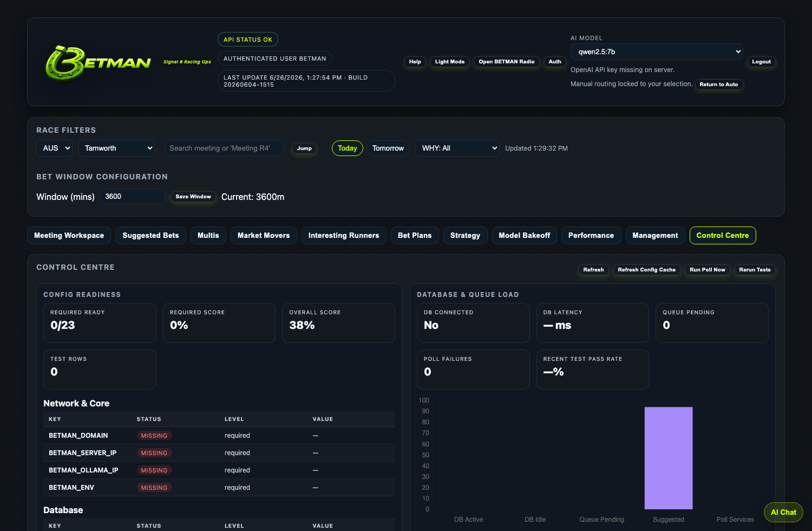Image resolution: width=812 pixels, height=531 pixels.
Task: Switch to Light Mode
Action: tap(450, 62)
